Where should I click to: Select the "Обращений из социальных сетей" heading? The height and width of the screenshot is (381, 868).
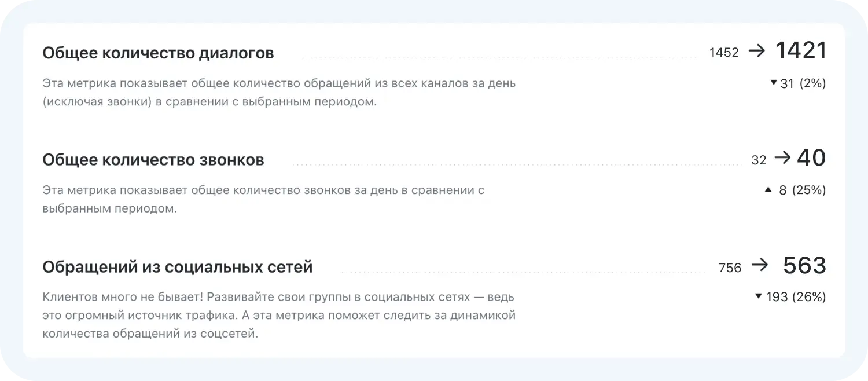(178, 267)
